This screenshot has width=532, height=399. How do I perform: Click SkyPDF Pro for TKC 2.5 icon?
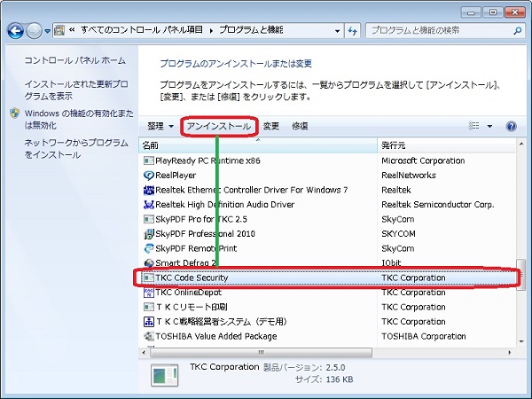click(148, 219)
